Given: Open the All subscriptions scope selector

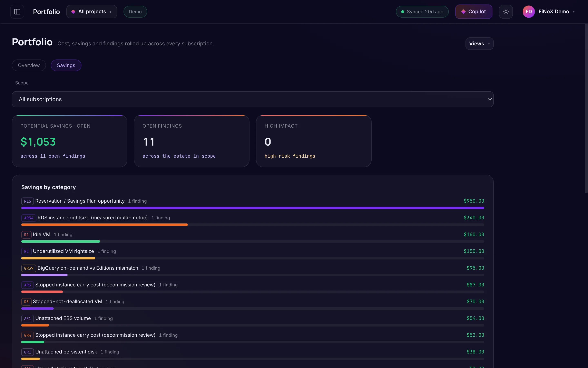Looking at the screenshot, I should (x=252, y=99).
